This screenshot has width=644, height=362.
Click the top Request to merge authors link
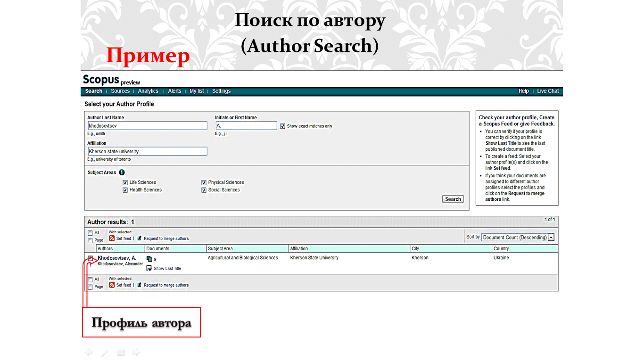[x=166, y=239]
